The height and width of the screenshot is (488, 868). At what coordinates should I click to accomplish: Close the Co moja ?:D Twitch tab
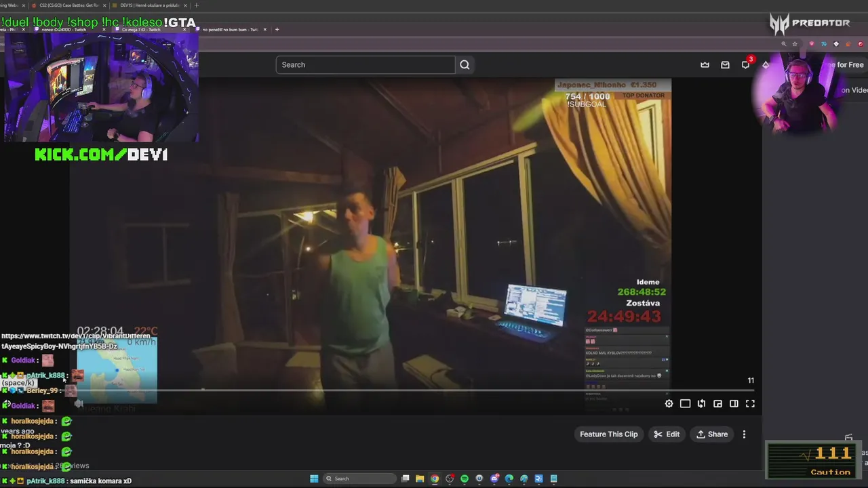(184, 29)
